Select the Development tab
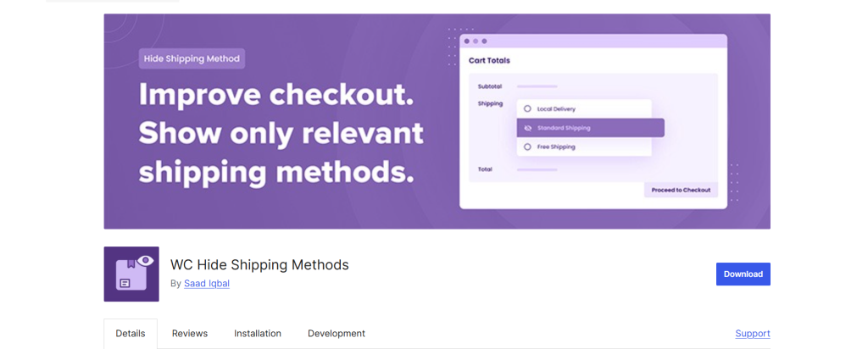This screenshot has width=868, height=349. tap(337, 334)
